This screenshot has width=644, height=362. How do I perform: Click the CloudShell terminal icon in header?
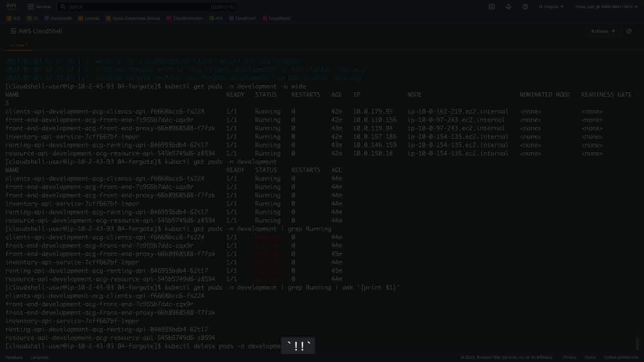click(491, 7)
